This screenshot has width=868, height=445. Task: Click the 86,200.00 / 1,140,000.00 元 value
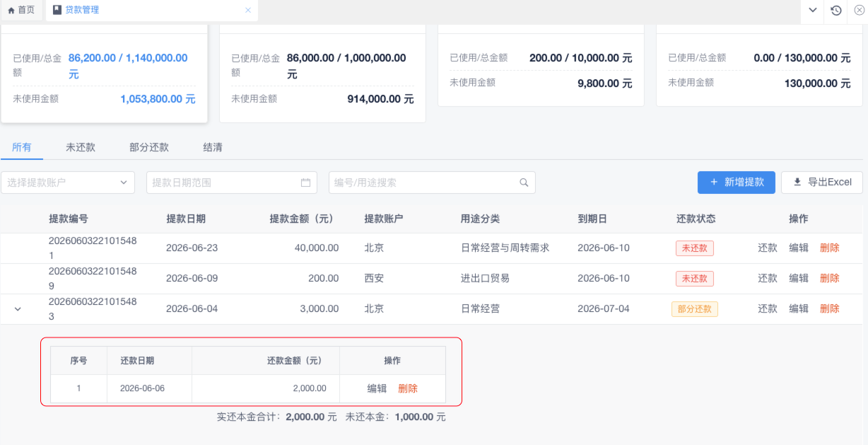(x=128, y=66)
